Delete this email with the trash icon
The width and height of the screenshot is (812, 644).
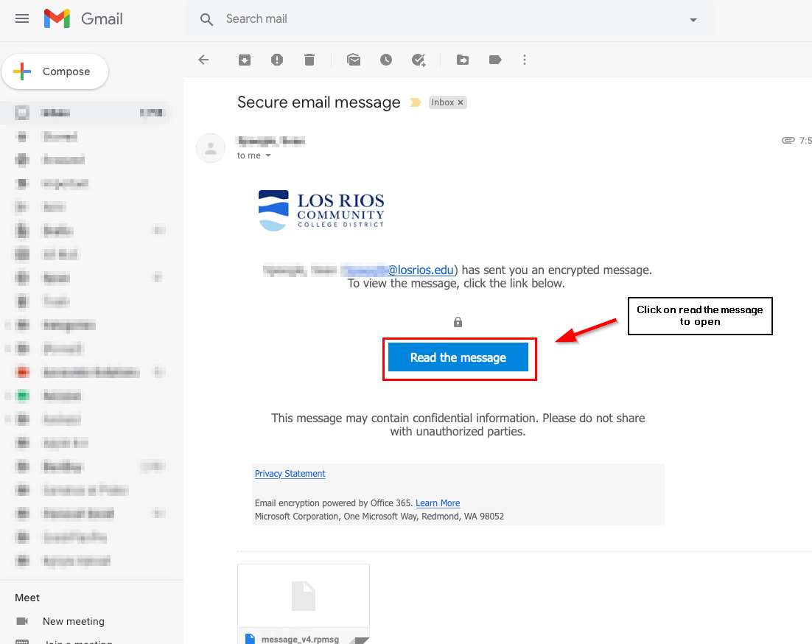(x=309, y=60)
